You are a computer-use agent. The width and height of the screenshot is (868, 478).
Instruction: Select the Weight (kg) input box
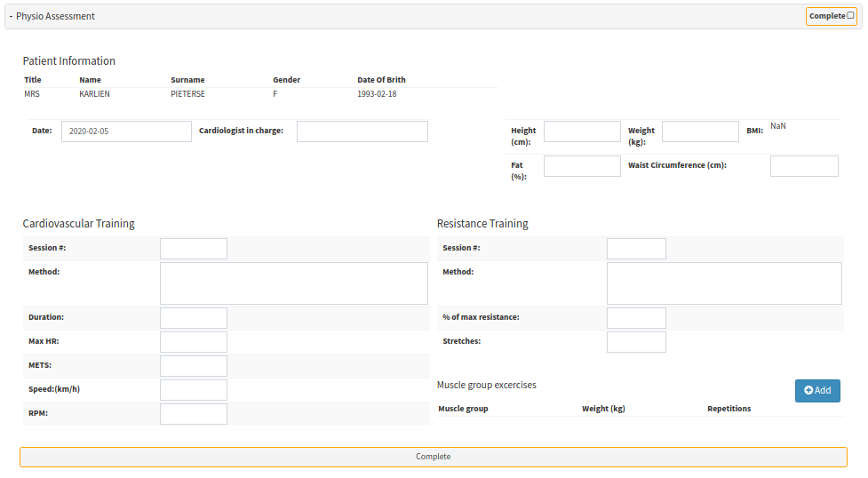(x=699, y=131)
